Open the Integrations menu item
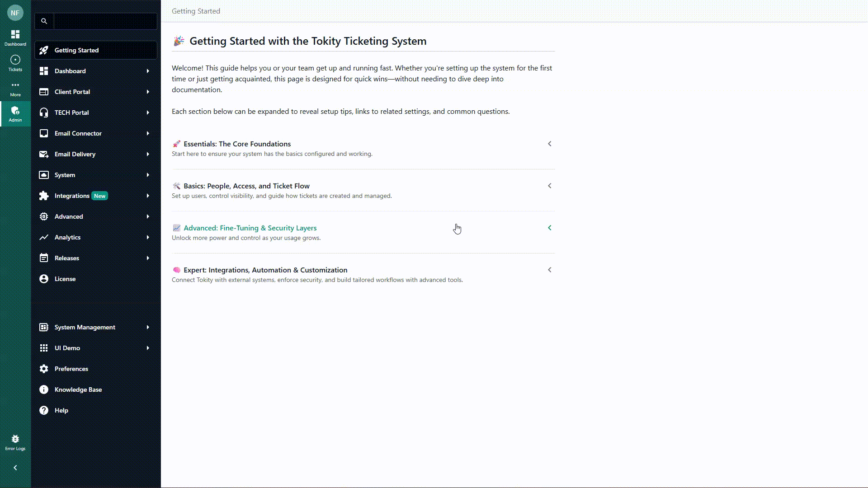 pos(72,196)
